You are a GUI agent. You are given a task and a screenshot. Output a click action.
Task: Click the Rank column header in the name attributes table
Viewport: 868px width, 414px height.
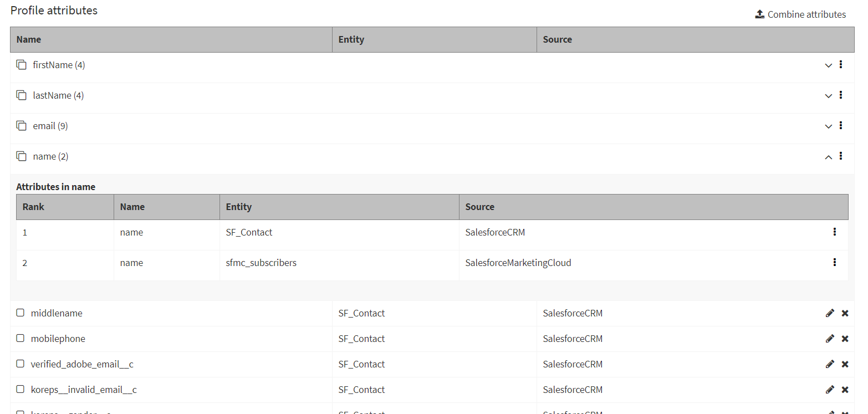(33, 207)
